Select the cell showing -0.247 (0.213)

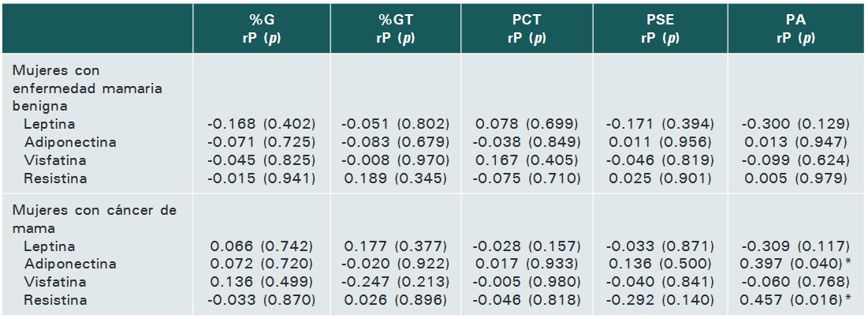pyautogui.click(x=395, y=282)
